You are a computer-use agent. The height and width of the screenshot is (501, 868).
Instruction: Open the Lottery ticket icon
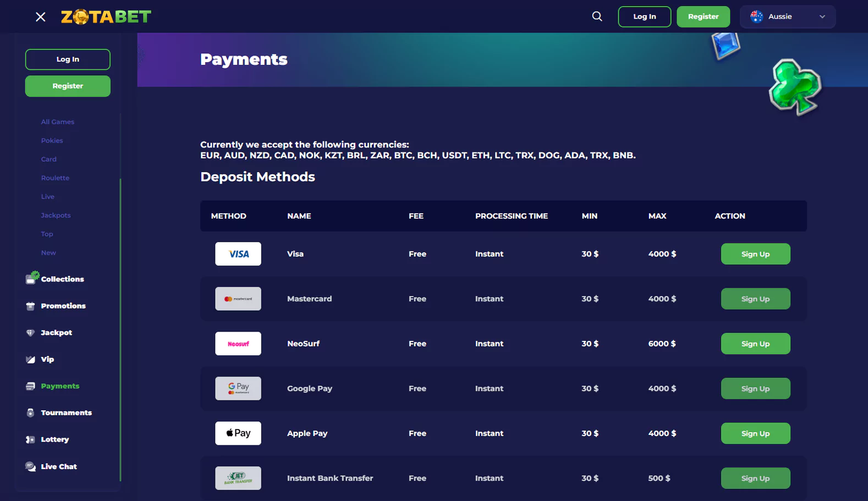[x=30, y=439]
